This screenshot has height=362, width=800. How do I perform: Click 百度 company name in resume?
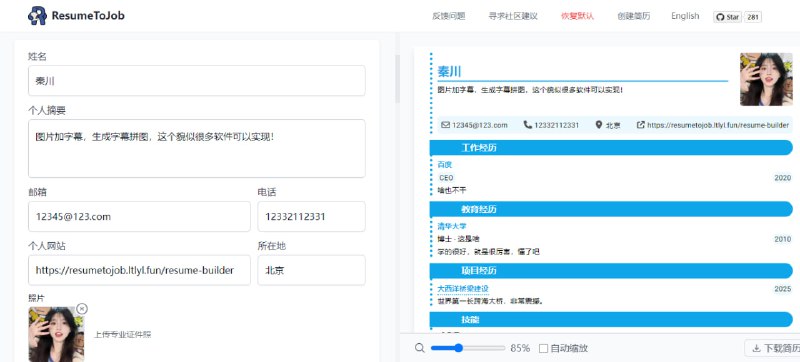point(444,165)
